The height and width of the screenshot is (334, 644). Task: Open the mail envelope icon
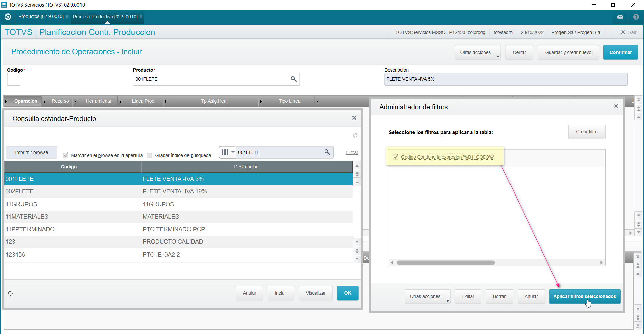[620, 17]
